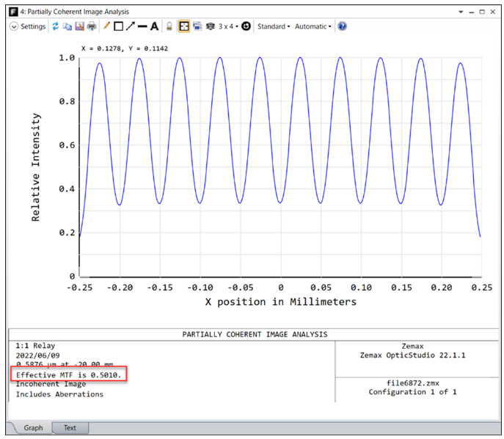Viewport: 504px width, 439px height.
Task: Expand the Settings panel chevron
Action: [14, 26]
